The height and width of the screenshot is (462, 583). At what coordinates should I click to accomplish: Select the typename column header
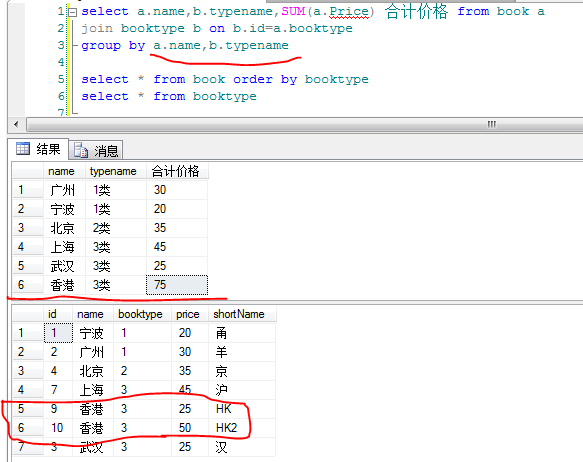[116, 171]
